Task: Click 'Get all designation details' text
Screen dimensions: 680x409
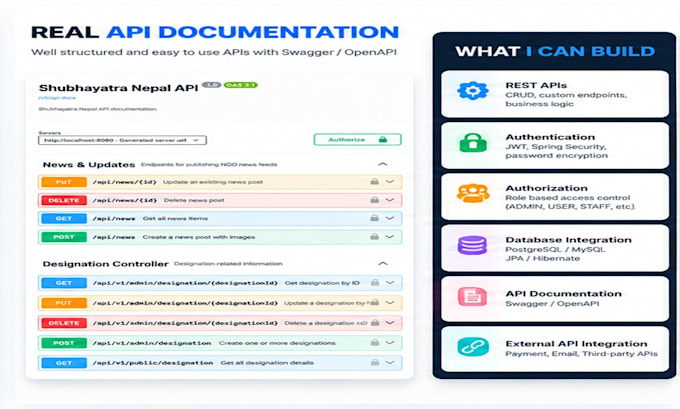Action: point(267,363)
